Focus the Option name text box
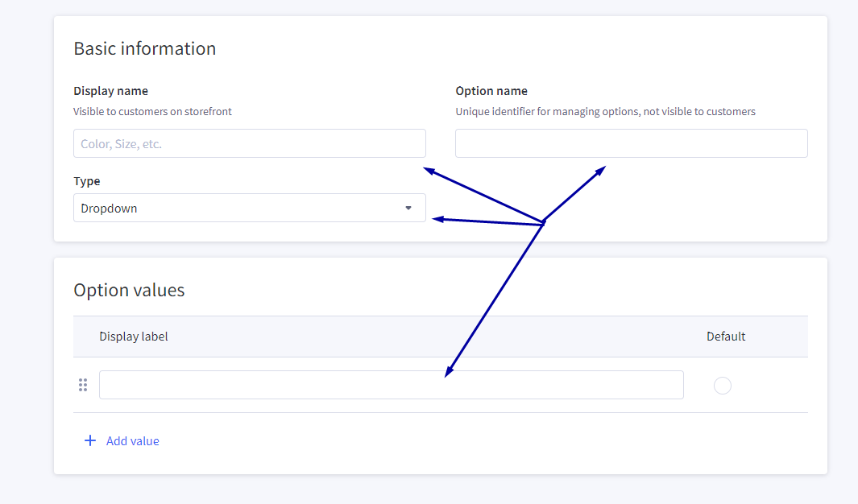Image resolution: width=858 pixels, height=504 pixels. pos(632,143)
